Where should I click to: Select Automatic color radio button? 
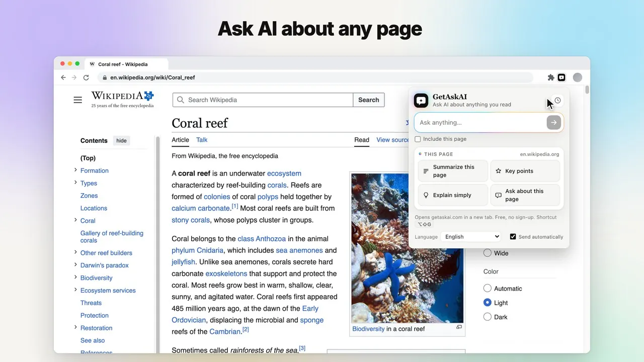coord(487,288)
